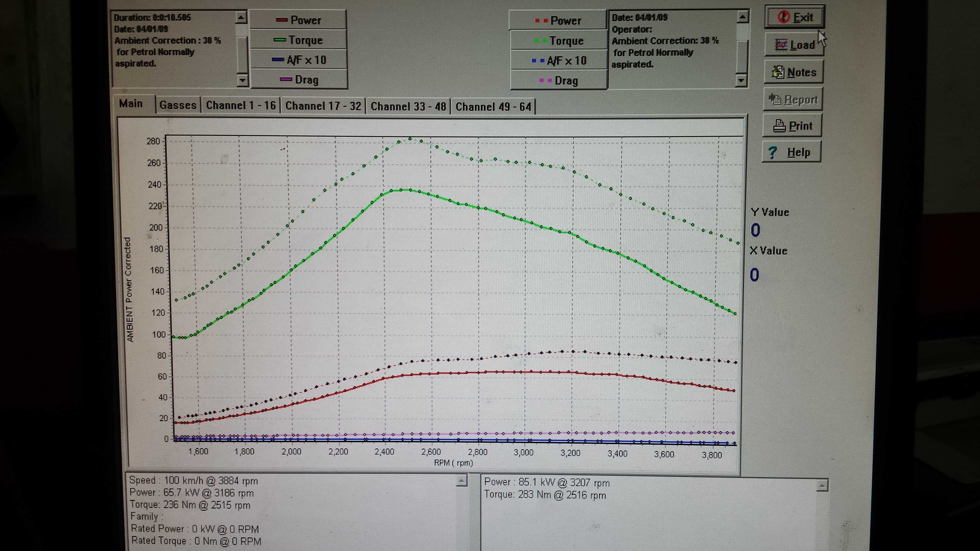The height and width of the screenshot is (551, 980).
Task: Click the Report icon button
Action: point(775,100)
